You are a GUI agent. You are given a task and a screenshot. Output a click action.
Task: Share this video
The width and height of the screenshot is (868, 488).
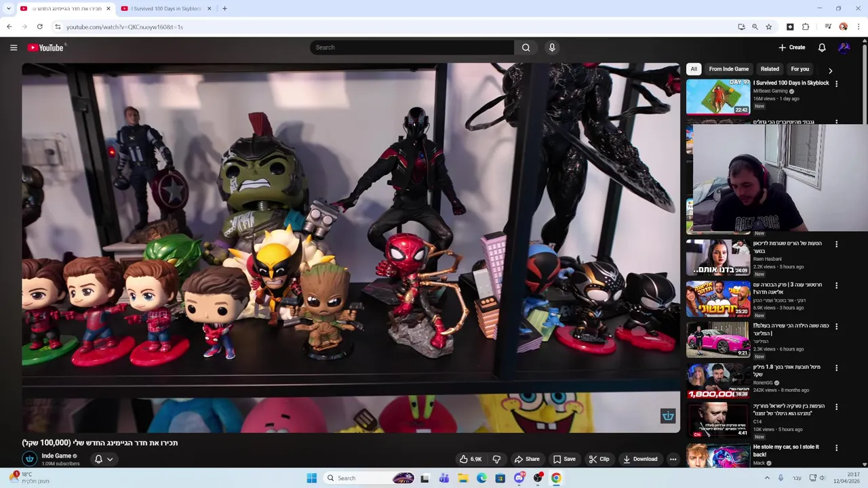(x=527, y=459)
